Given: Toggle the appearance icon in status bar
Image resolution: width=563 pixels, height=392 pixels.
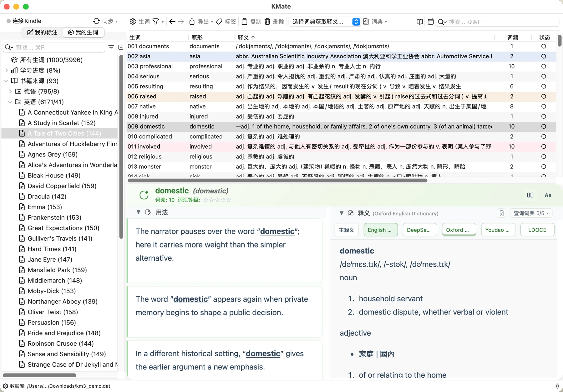Looking at the screenshot, I should [557, 386].
